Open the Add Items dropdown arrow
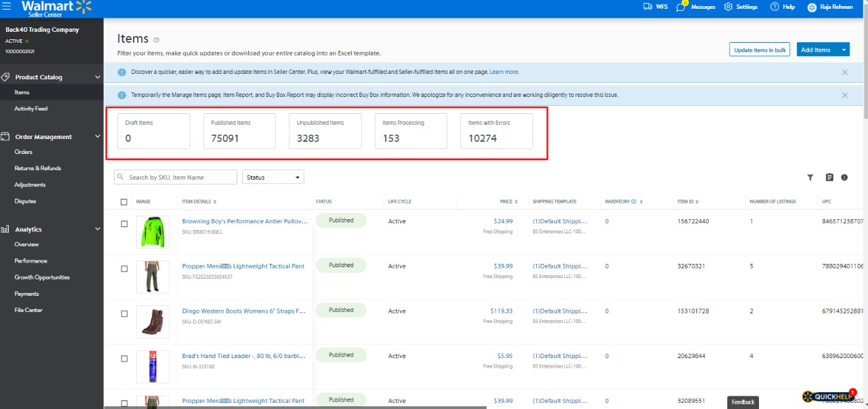The width and height of the screenshot is (868, 409). [x=843, y=50]
